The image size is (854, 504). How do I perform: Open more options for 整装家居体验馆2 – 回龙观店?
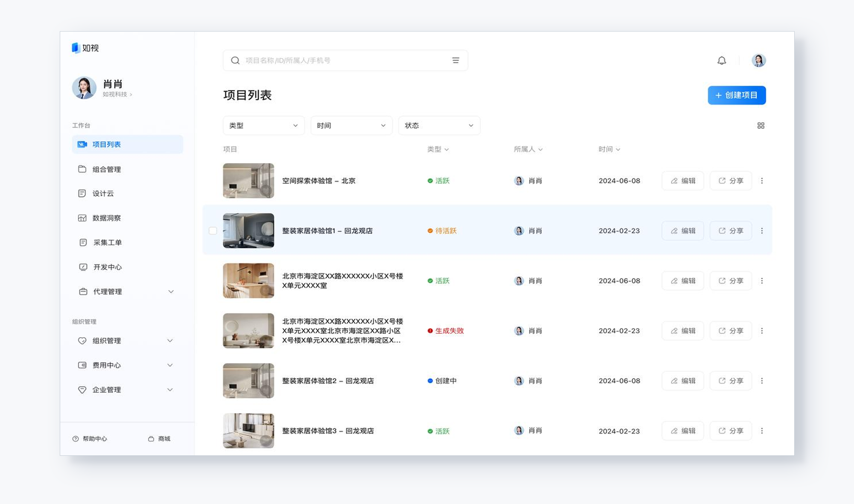[x=762, y=381]
